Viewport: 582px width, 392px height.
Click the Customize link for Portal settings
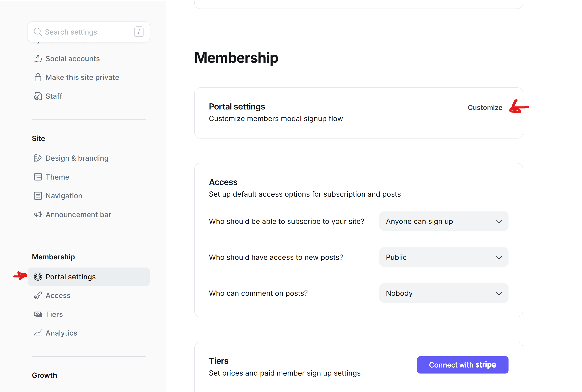point(485,107)
